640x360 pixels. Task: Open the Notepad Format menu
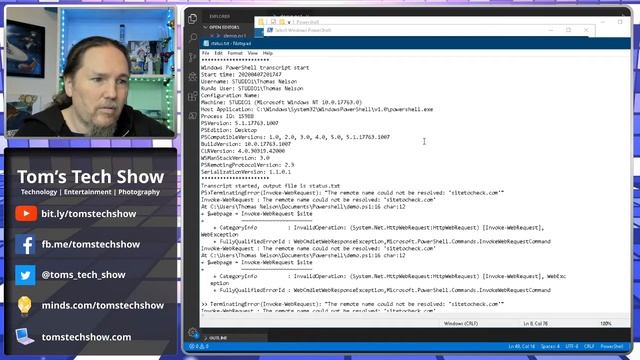pyautogui.click(x=235, y=53)
